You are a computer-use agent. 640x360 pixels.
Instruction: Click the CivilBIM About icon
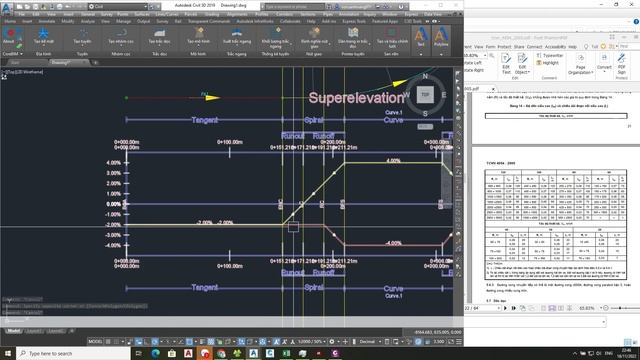(9, 34)
